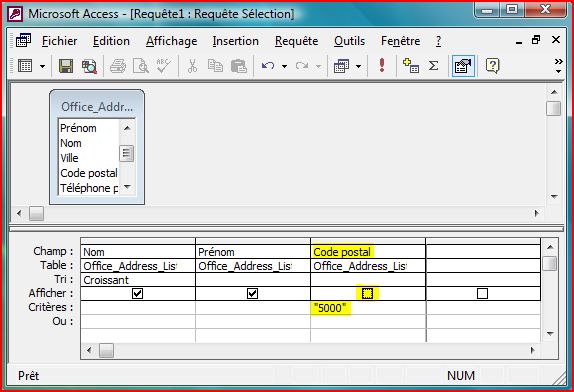Open the Redo history dropdown arrow
The height and width of the screenshot is (392, 574).
pos(318,67)
